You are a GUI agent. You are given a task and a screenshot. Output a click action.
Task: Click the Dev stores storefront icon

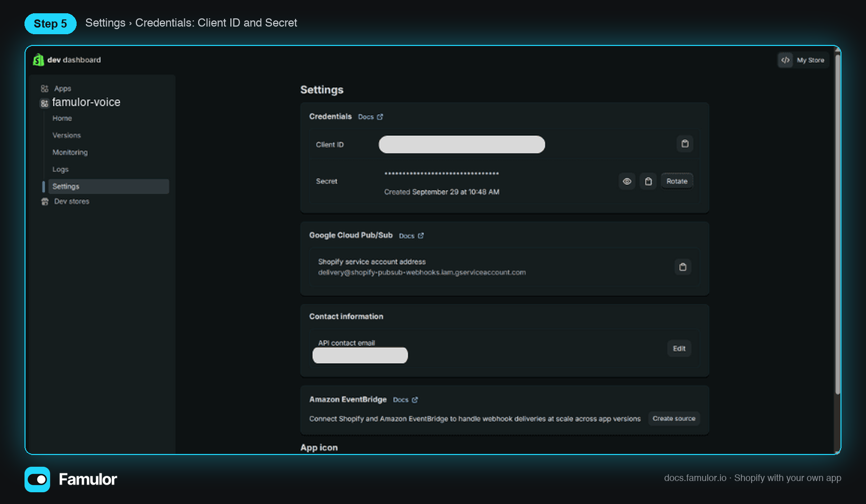45,201
